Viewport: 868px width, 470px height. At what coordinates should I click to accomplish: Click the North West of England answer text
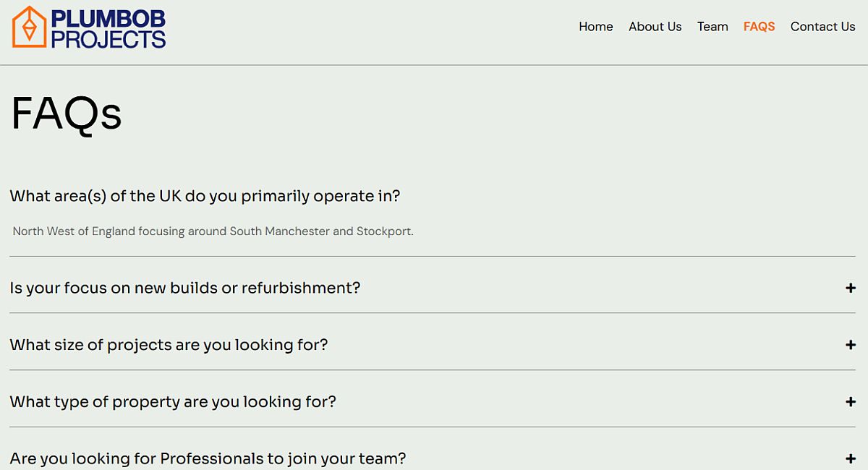[x=213, y=231]
